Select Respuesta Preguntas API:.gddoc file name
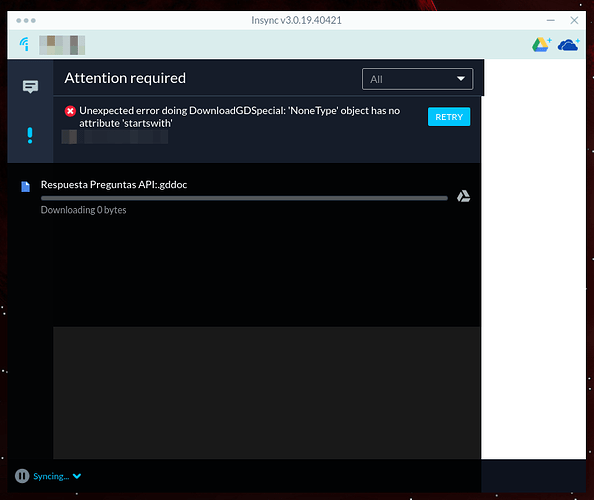The image size is (594, 500). coord(114,184)
